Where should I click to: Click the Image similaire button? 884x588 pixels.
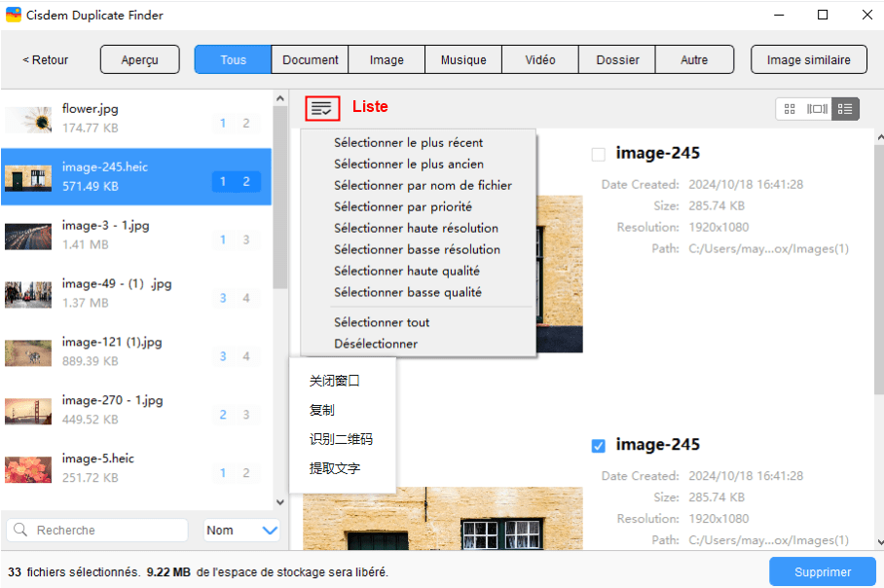[808, 60]
